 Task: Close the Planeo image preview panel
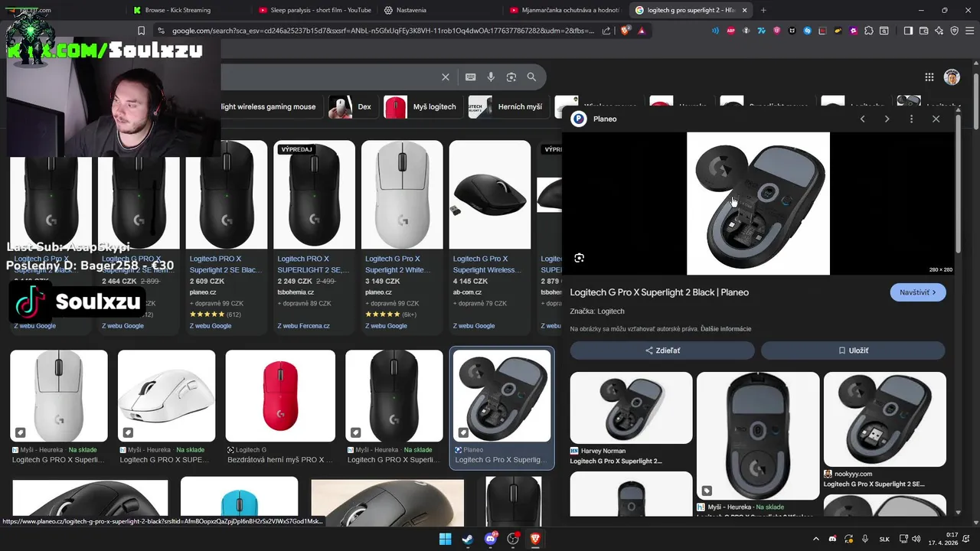pyautogui.click(x=936, y=119)
